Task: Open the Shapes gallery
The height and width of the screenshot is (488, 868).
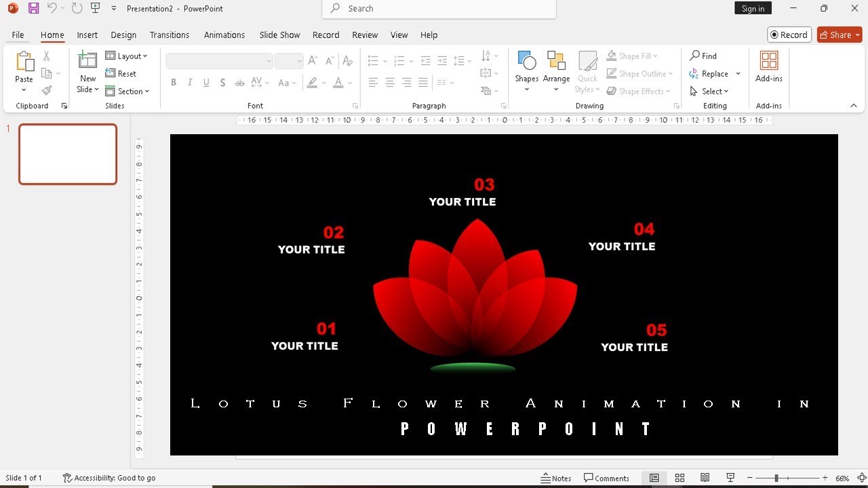Action: point(526,71)
